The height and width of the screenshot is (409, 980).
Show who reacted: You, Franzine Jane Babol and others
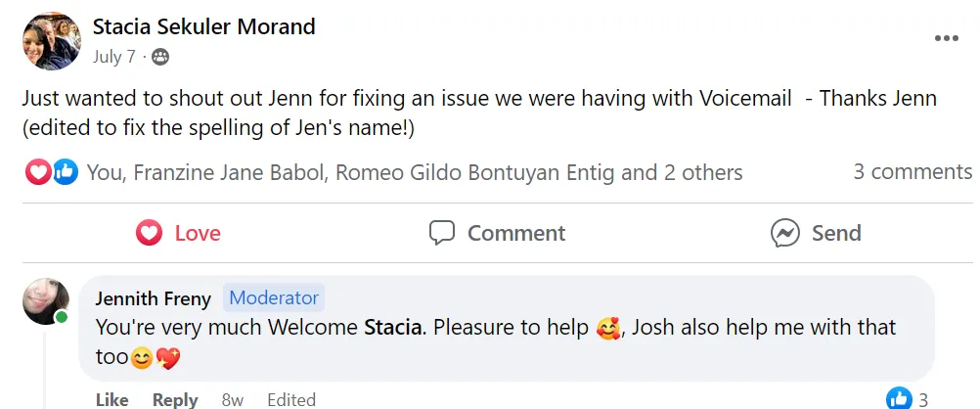[x=415, y=172]
